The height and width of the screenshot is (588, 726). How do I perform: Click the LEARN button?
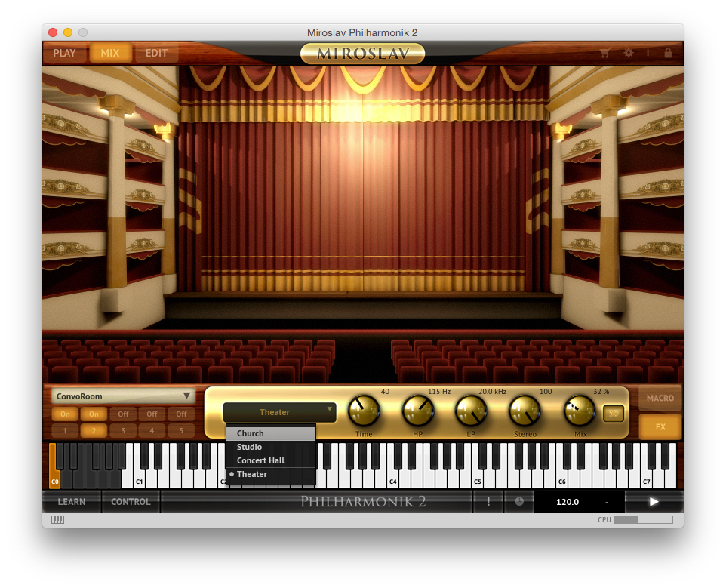click(x=72, y=501)
